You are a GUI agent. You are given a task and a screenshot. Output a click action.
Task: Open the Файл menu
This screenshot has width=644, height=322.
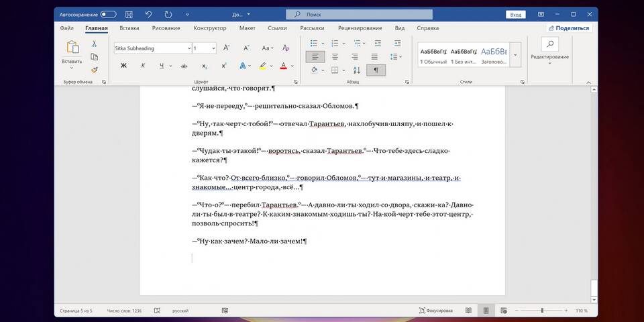[66, 28]
